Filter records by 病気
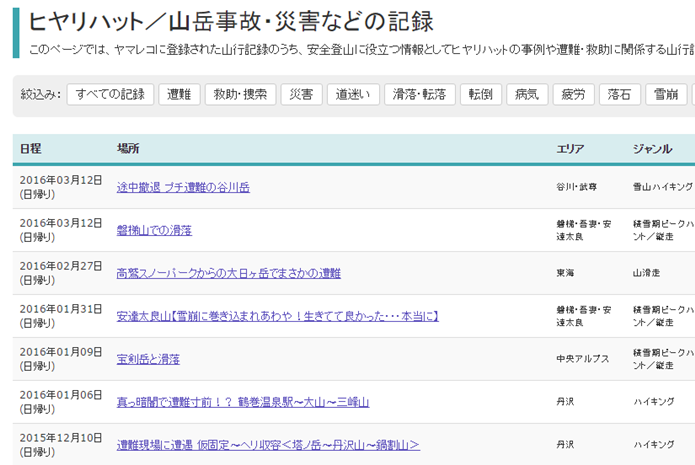695x465 pixels. (526, 95)
